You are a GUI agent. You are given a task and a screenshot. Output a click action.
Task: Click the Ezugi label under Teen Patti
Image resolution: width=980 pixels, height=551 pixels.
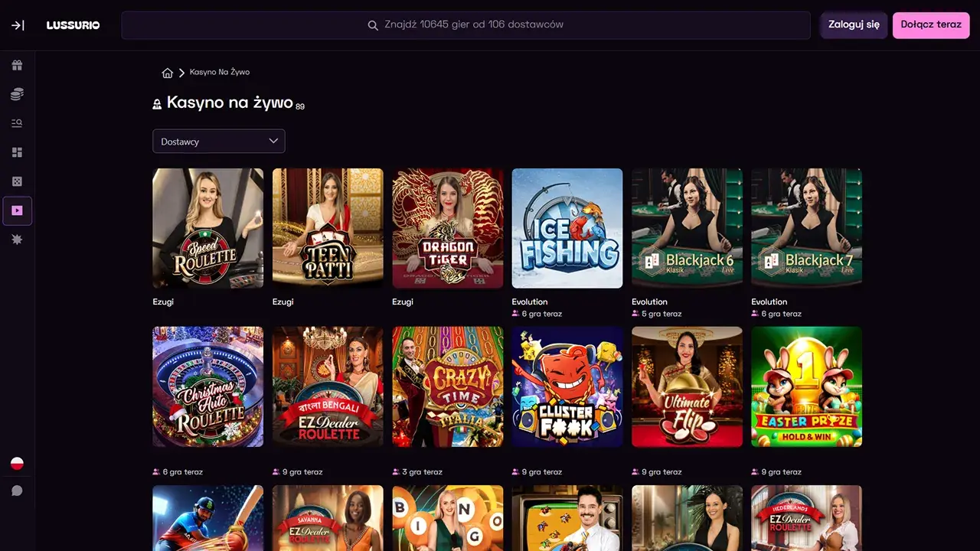(x=283, y=302)
